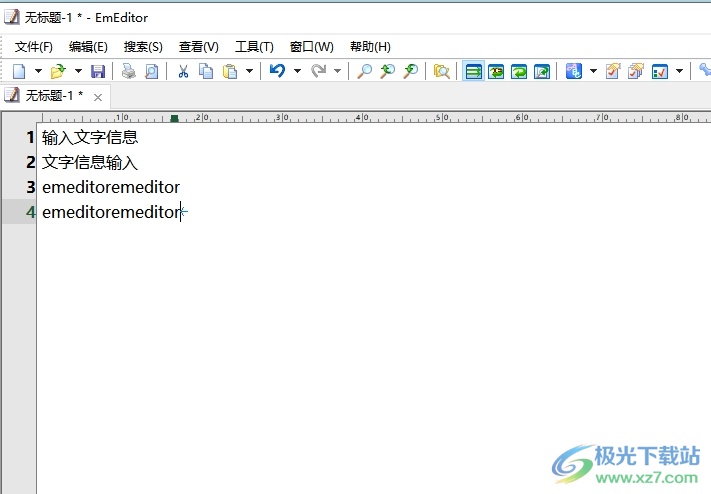Click the Customize checklist icon
Screen dimensions: 711x494
(x=660, y=71)
